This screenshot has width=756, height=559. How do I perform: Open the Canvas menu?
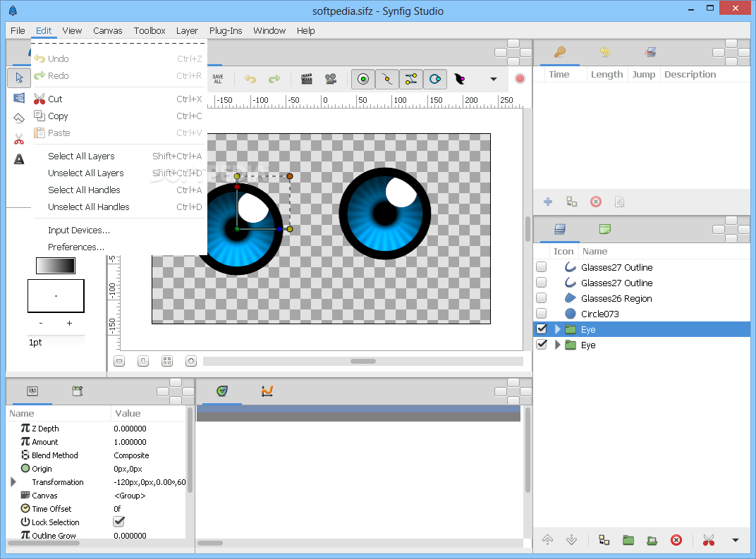click(107, 30)
